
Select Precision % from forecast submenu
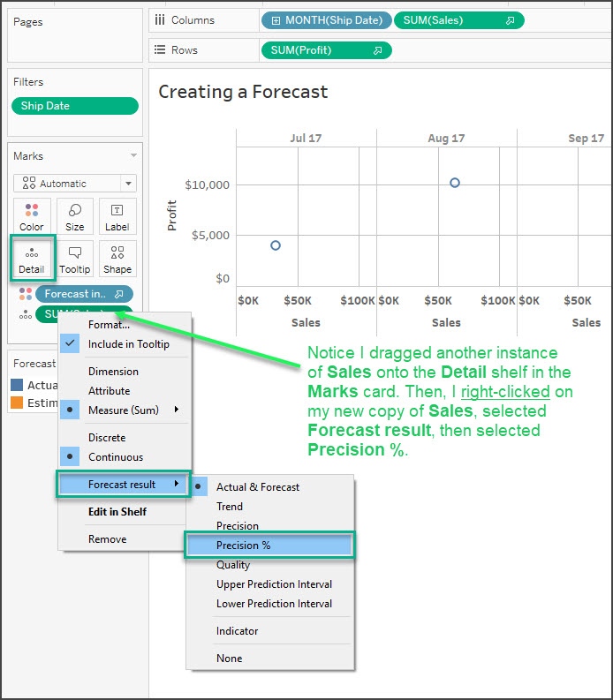click(x=244, y=546)
